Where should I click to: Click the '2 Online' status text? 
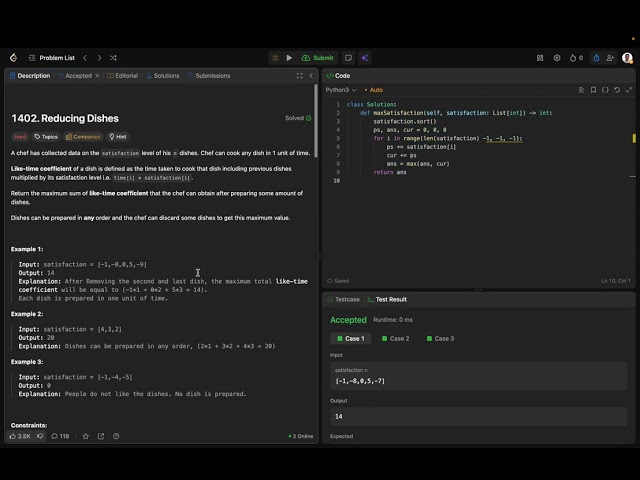point(301,436)
